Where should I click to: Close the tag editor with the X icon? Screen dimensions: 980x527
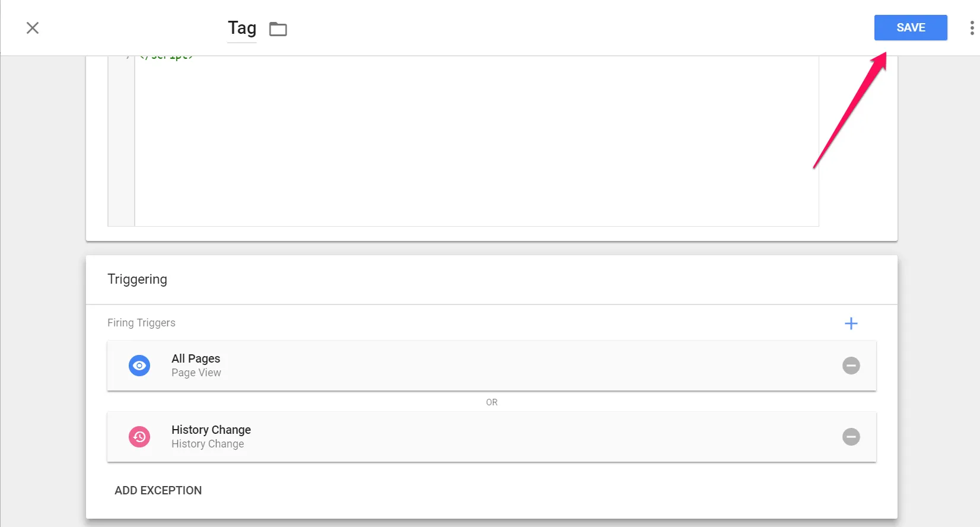[x=33, y=28]
